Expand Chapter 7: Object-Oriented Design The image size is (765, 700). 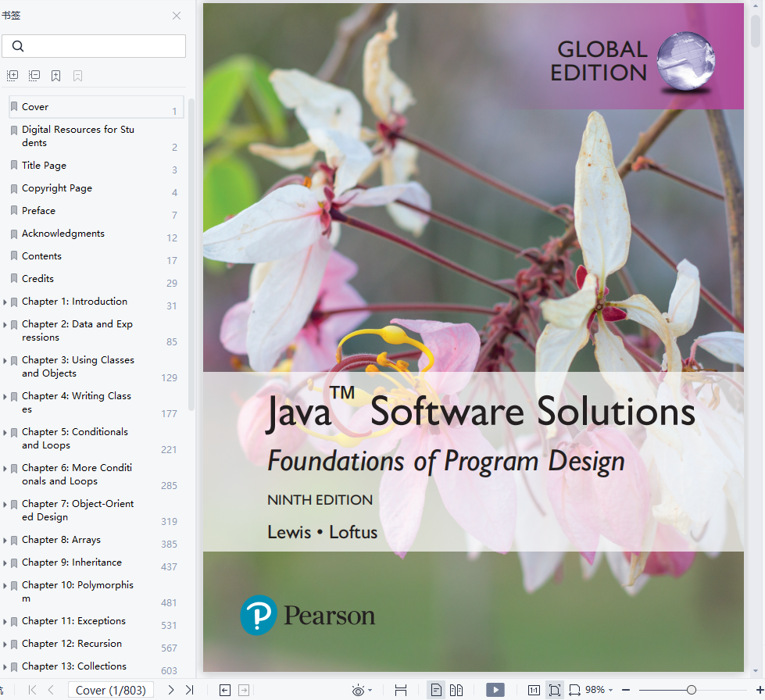5,505
